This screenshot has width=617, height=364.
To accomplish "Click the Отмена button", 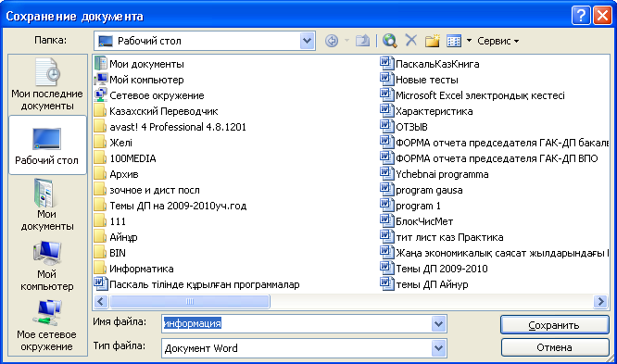I will pos(554,347).
